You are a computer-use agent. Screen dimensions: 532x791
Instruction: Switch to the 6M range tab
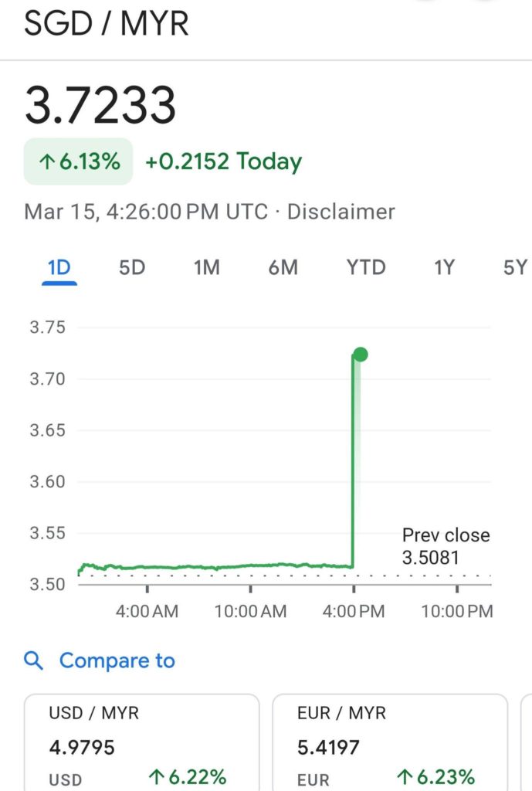pos(283,268)
